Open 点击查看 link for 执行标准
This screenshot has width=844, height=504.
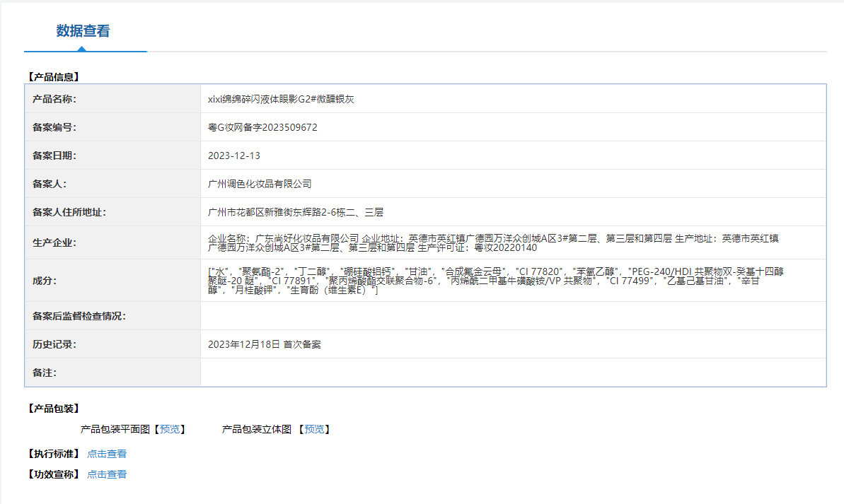[x=107, y=454]
